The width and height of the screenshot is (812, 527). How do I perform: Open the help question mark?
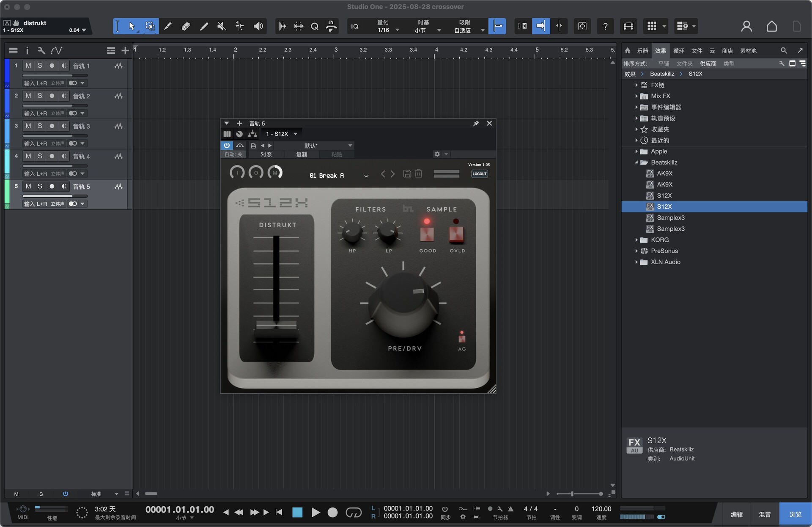click(x=605, y=26)
